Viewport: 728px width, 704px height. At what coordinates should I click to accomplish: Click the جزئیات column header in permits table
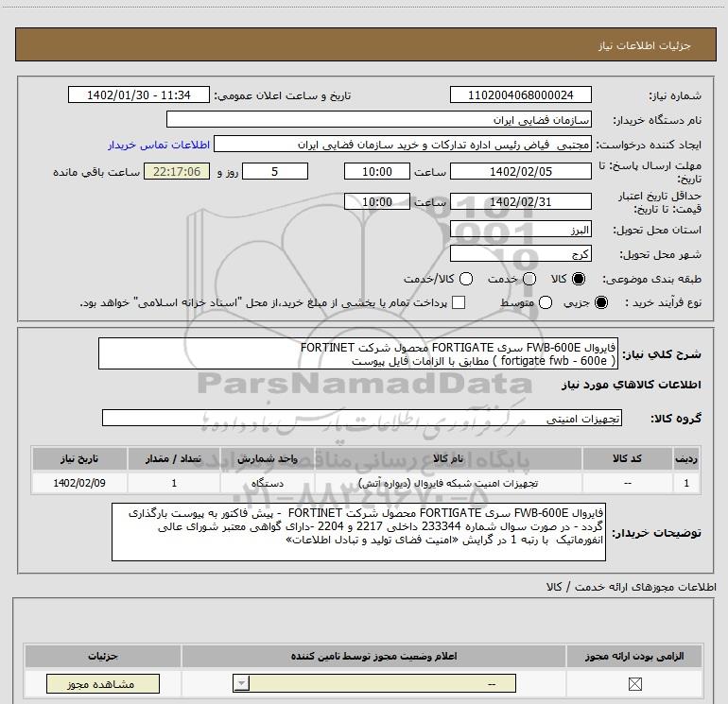(x=103, y=656)
